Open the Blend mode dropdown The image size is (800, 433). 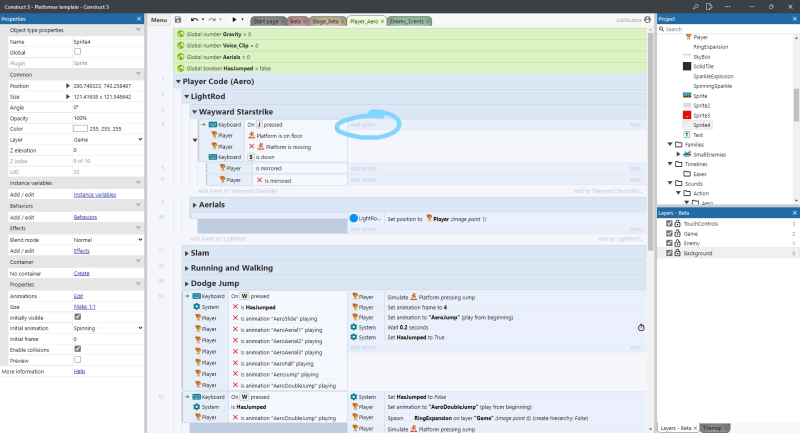click(x=108, y=240)
